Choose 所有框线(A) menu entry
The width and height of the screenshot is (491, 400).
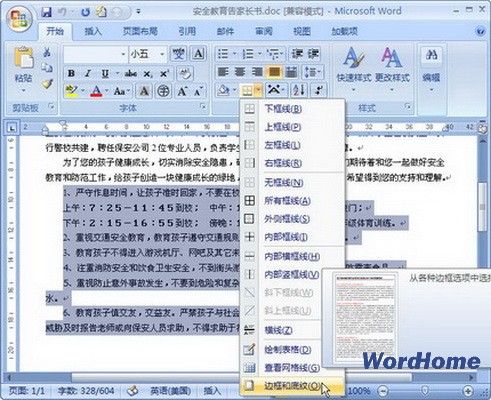click(292, 201)
